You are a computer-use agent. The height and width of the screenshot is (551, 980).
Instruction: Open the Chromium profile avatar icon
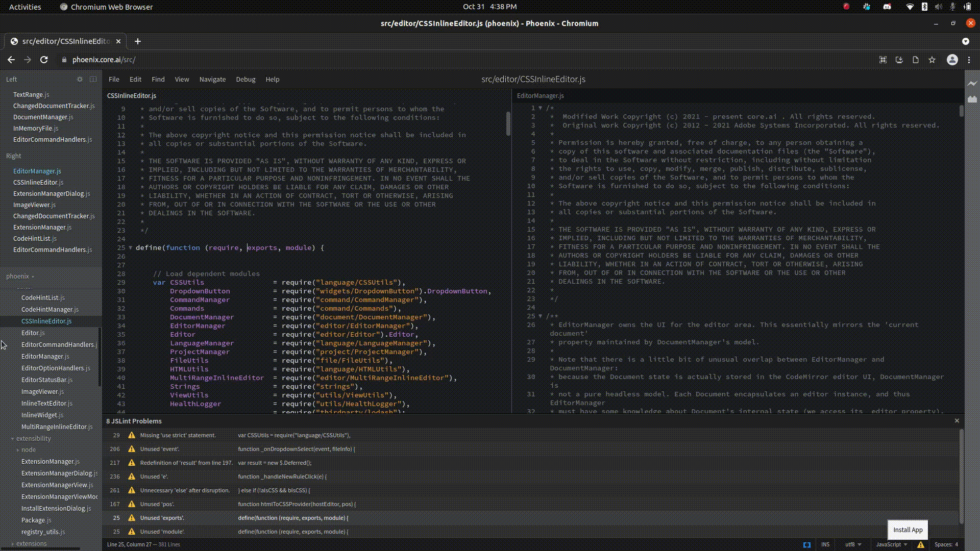click(x=952, y=60)
